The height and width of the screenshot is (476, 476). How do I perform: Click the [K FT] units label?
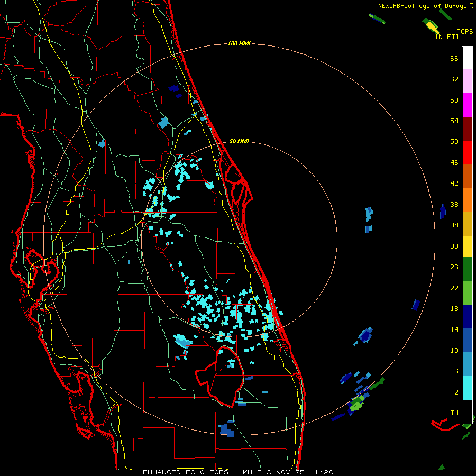click(447, 36)
